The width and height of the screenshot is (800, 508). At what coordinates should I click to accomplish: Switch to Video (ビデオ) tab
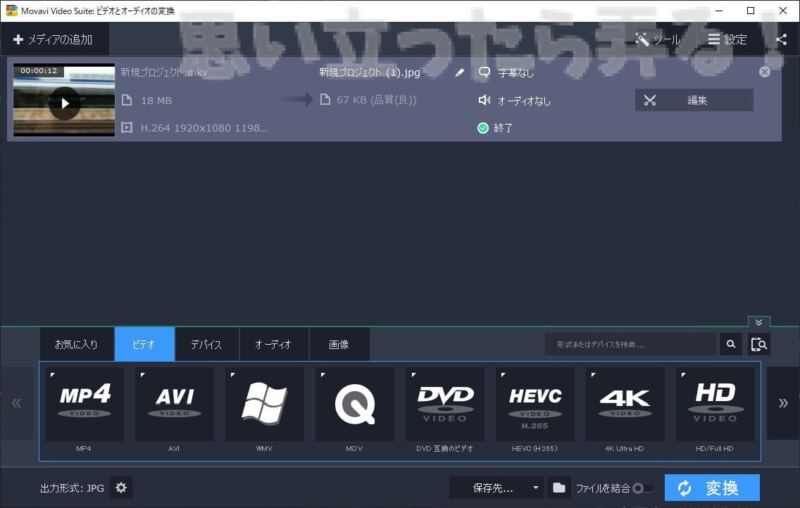coord(144,344)
